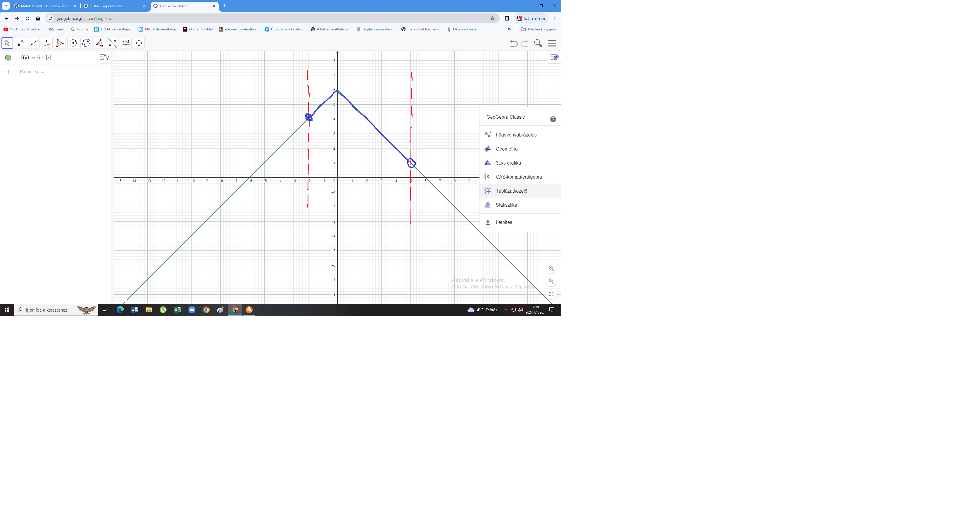The height and width of the screenshot is (529, 980).
Task: Undo the last action
Action: (x=513, y=43)
